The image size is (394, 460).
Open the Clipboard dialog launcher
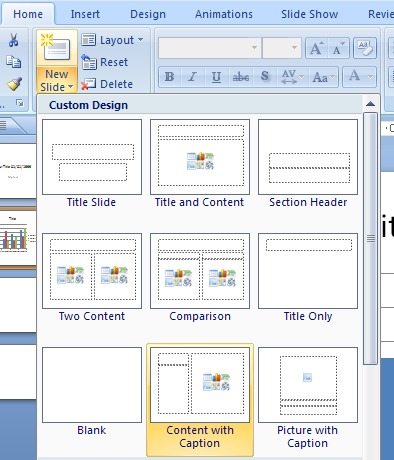coord(20,103)
